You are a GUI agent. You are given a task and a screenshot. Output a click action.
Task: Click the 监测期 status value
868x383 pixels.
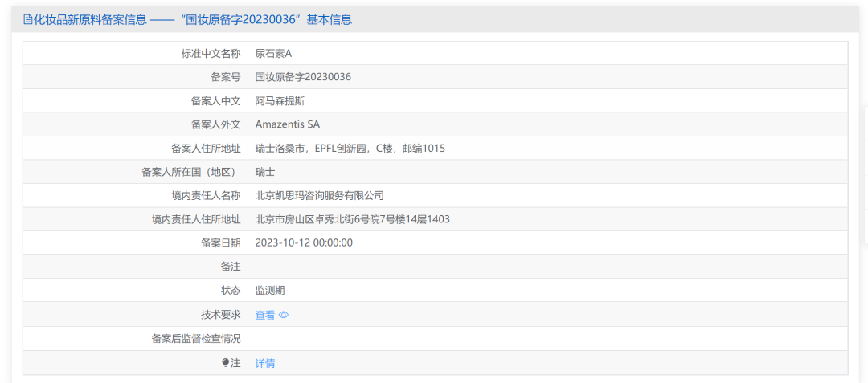[x=270, y=291]
